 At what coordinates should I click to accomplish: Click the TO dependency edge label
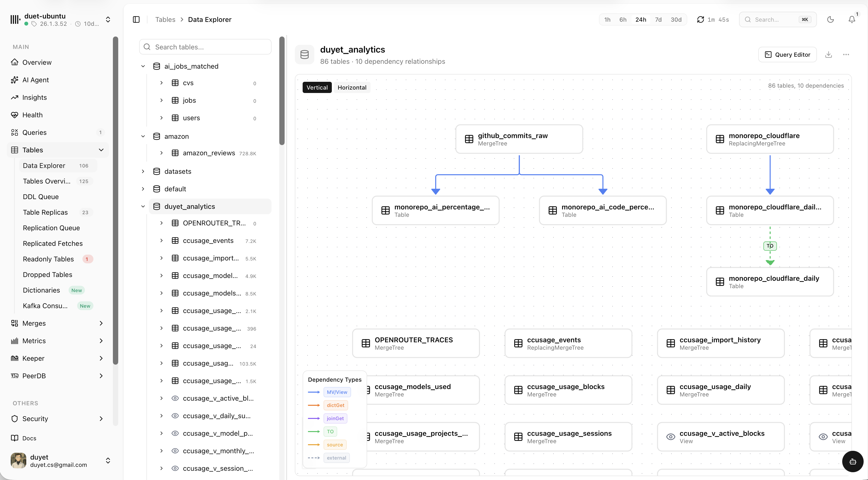pos(770,246)
